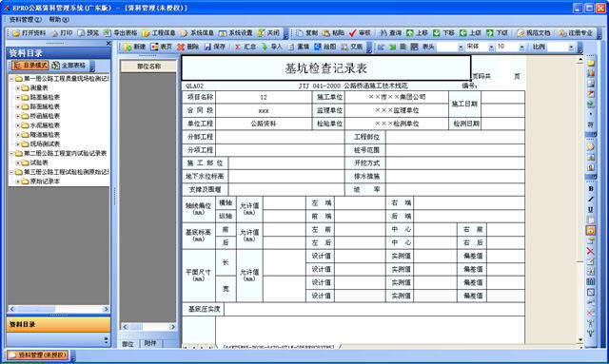Click the 审核 red checkmark button
Screen dimensions: 609x364
pyautogui.click(x=360, y=33)
